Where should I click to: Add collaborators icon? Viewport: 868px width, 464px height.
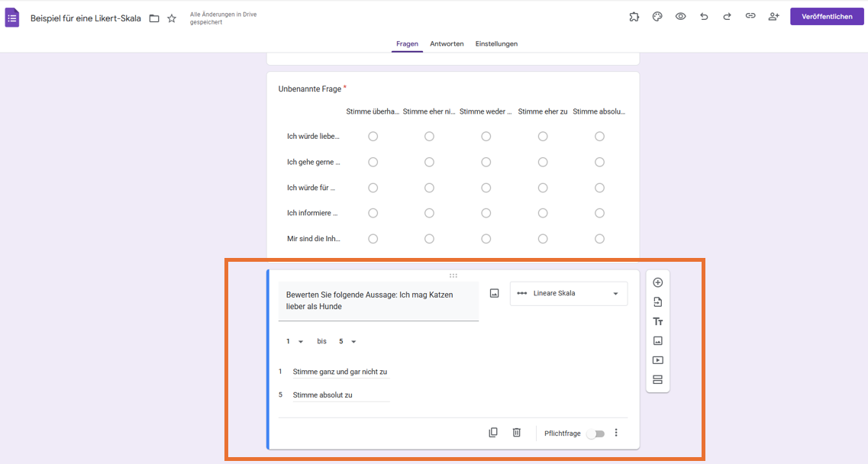pos(773,17)
